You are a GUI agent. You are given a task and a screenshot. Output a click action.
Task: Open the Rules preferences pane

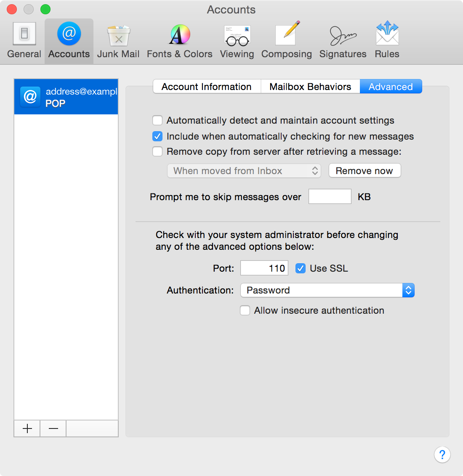[x=386, y=40]
